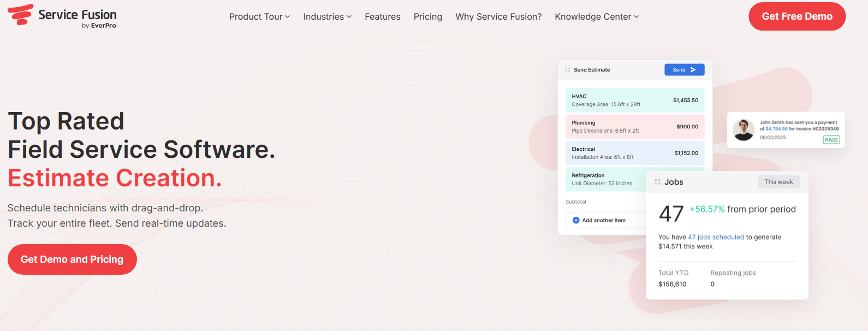The height and width of the screenshot is (331, 868).
Task: Click the Total YTD $156,610 value
Action: pos(673,284)
